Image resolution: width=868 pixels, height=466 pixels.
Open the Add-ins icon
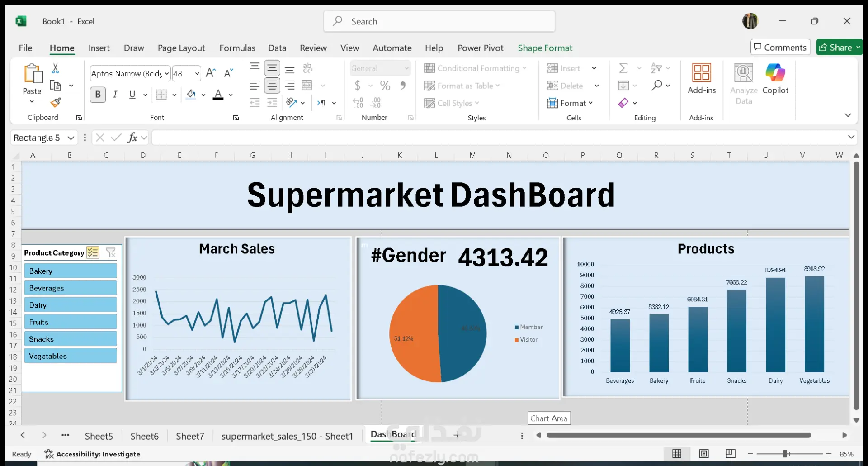pyautogui.click(x=702, y=72)
